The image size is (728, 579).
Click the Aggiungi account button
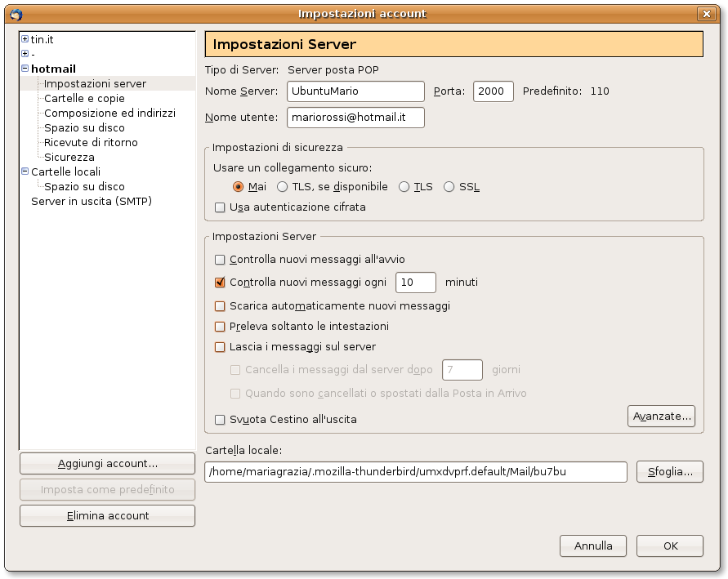pos(107,463)
